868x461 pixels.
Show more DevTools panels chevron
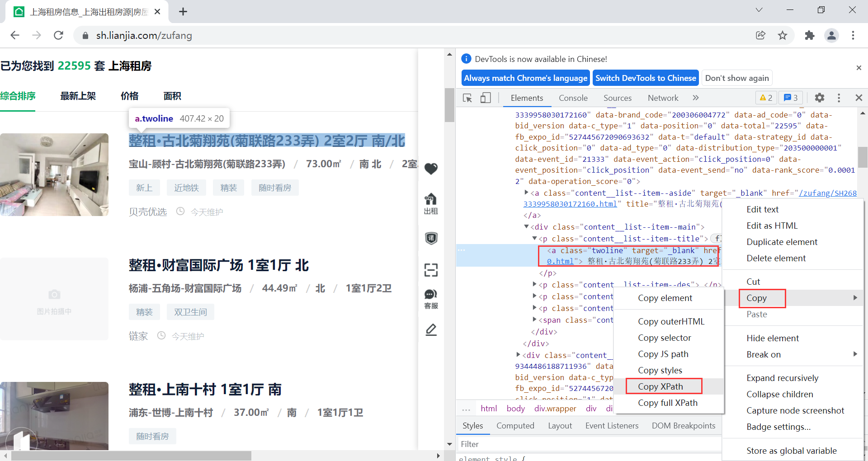696,98
